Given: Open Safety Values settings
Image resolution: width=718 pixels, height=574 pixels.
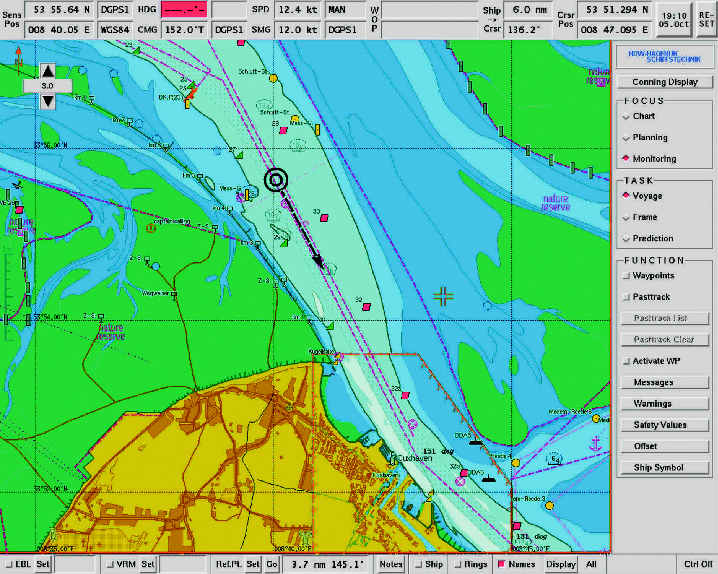Looking at the screenshot, I should click(x=665, y=425).
